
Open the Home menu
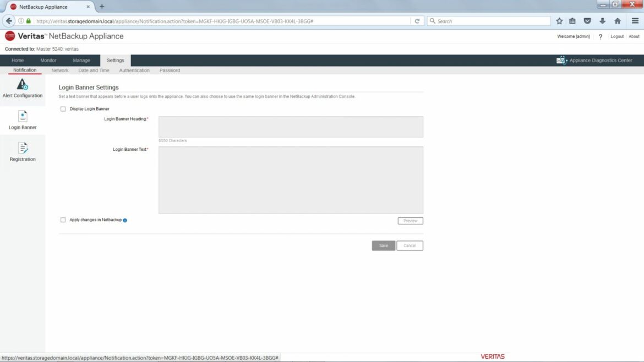click(x=18, y=61)
